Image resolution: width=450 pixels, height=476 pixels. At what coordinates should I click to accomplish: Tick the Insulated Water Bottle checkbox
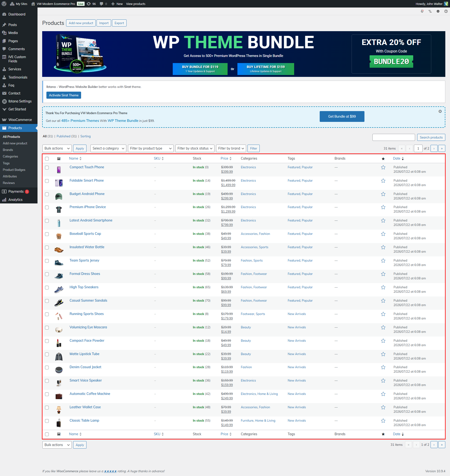pos(47,247)
